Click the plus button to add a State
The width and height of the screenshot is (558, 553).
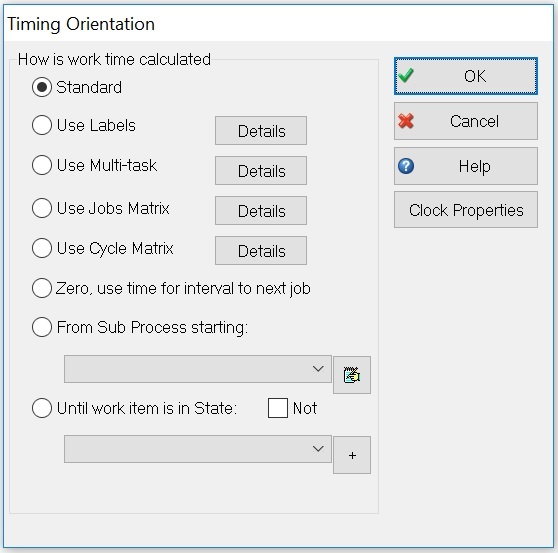point(352,455)
